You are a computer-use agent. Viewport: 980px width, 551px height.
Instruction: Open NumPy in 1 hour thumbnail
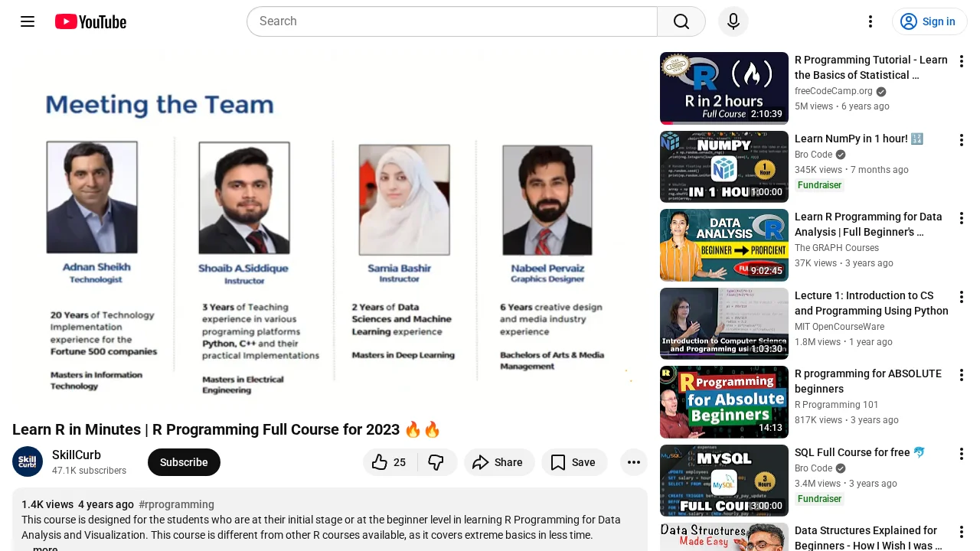[724, 167]
